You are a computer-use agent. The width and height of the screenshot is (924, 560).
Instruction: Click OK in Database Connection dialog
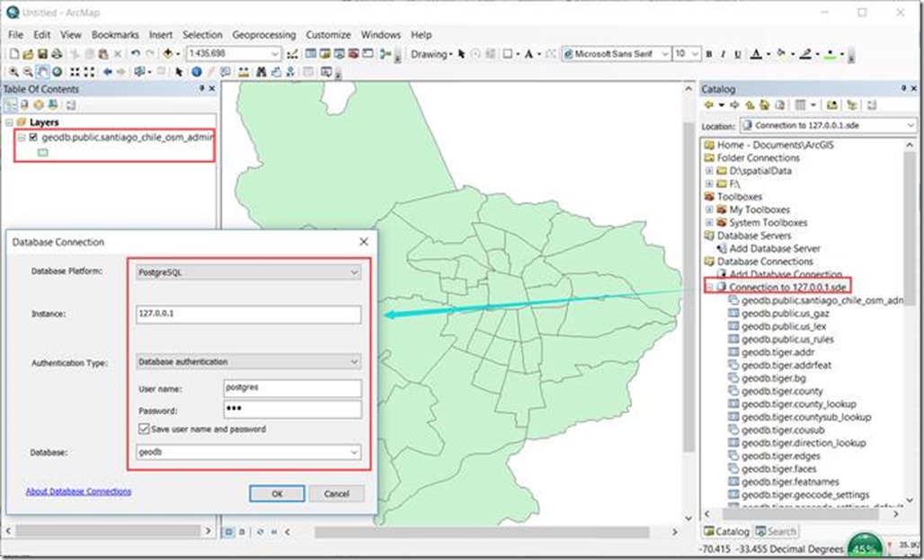click(x=277, y=493)
